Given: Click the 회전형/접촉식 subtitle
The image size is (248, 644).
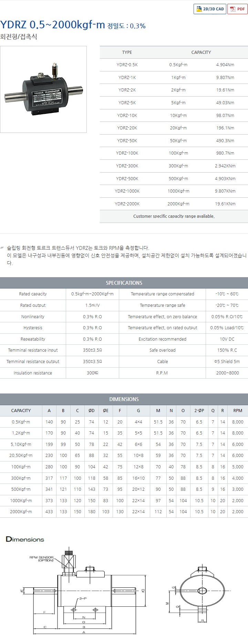Looking at the screenshot, I should coord(19,37).
